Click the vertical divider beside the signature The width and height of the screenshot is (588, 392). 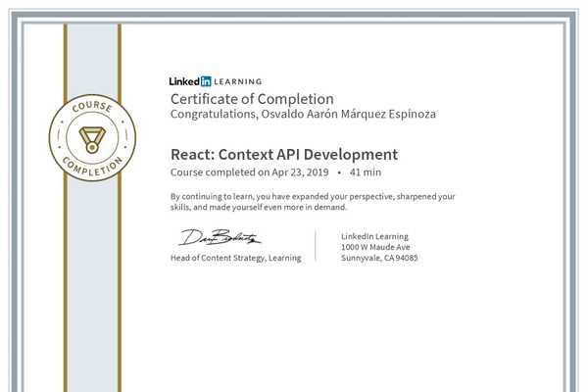tap(316, 245)
